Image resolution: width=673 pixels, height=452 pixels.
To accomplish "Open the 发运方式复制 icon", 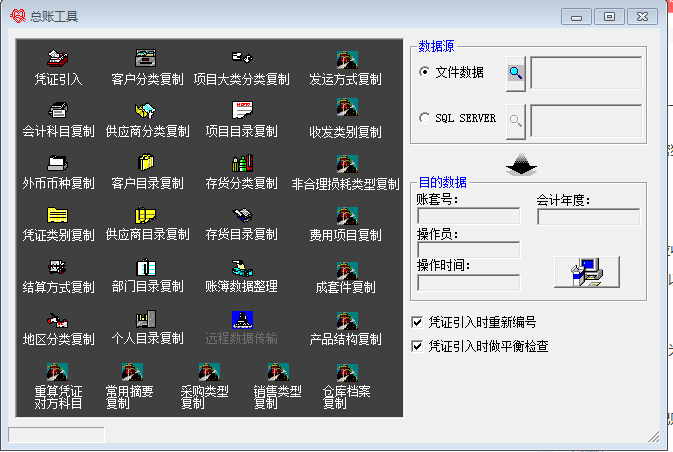I will point(347,60).
